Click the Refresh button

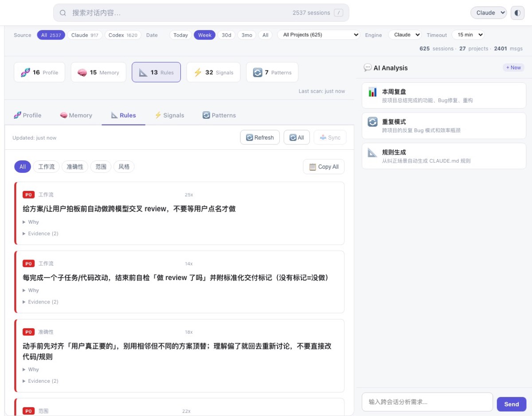pyautogui.click(x=260, y=137)
